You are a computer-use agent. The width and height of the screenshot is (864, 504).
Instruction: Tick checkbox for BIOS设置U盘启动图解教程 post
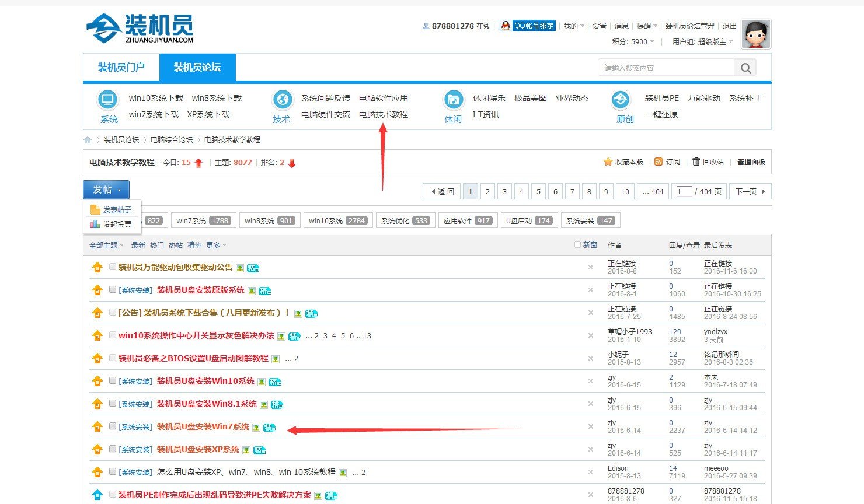click(x=113, y=358)
